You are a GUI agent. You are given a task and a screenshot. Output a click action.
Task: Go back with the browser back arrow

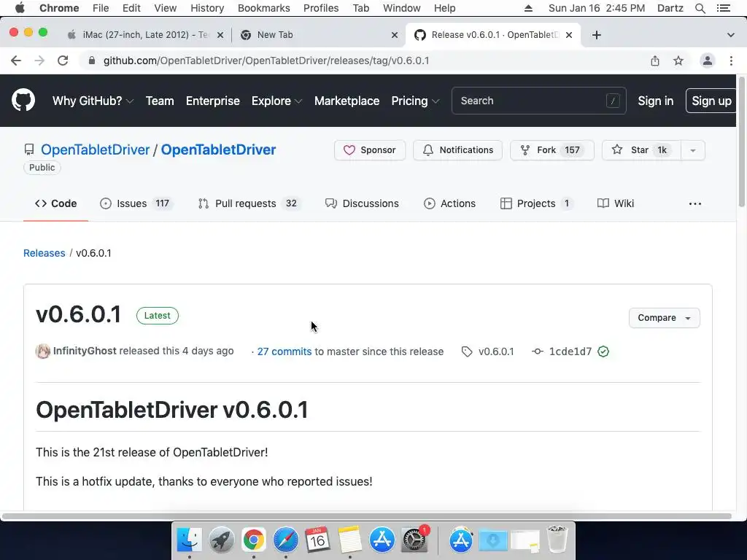(16, 61)
